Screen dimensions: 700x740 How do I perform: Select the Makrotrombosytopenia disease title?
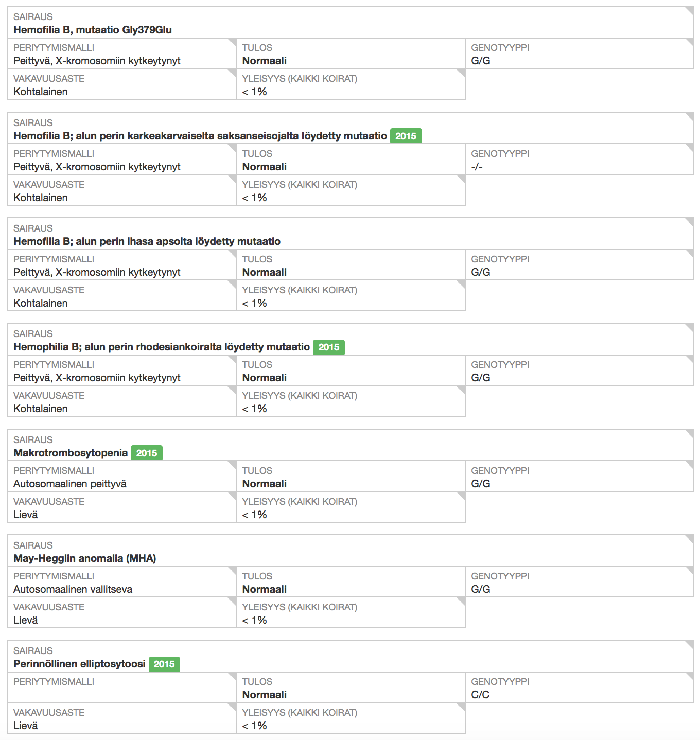[x=71, y=453]
